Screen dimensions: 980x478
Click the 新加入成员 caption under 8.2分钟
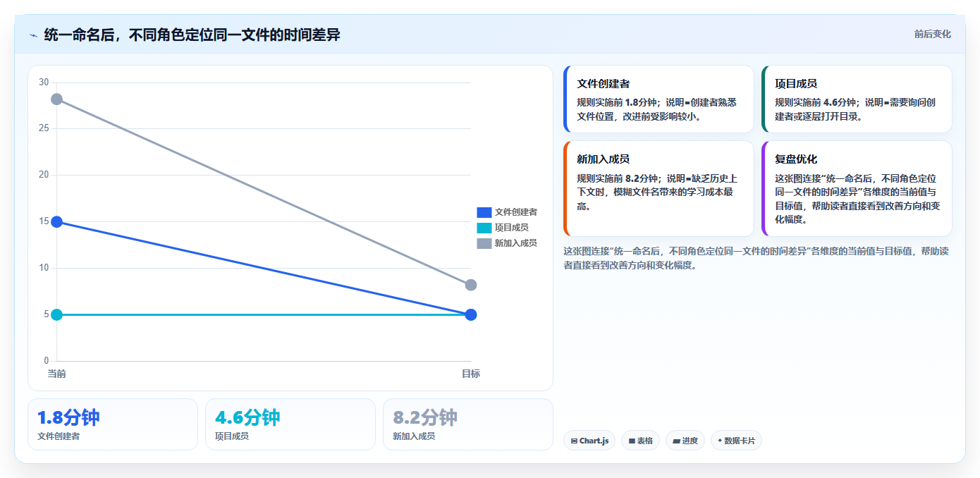click(414, 436)
